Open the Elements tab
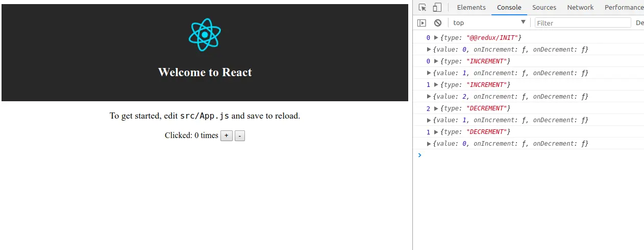This screenshot has height=250, width=644. 471,8
